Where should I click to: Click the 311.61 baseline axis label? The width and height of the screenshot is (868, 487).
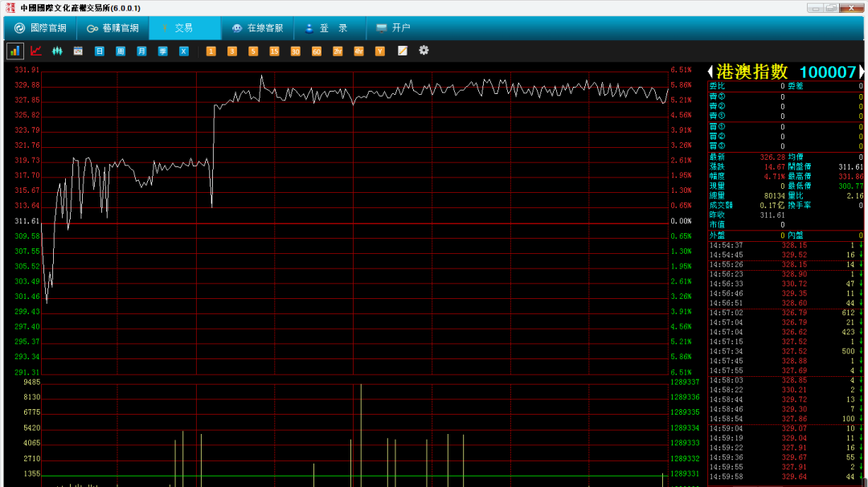click(x=27, y=221)
